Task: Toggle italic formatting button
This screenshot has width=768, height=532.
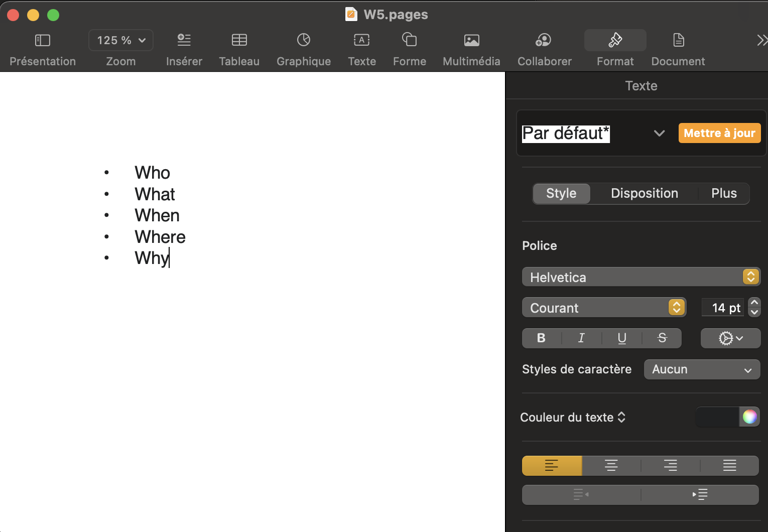Action: [581, 338]
